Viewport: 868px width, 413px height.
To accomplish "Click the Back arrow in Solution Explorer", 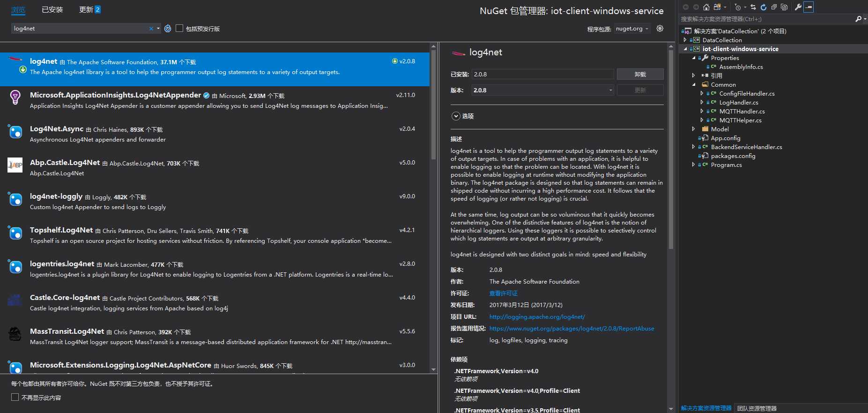I will coord(686,7).
